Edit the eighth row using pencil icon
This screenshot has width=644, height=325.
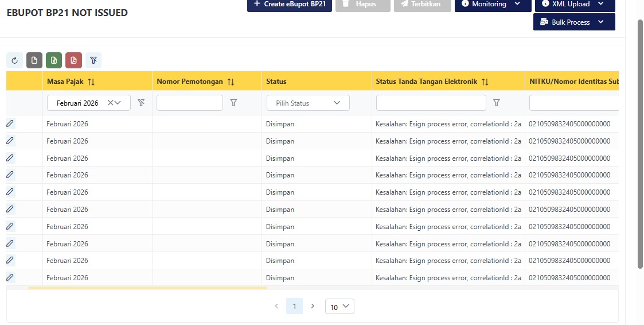tap(10, 243)
